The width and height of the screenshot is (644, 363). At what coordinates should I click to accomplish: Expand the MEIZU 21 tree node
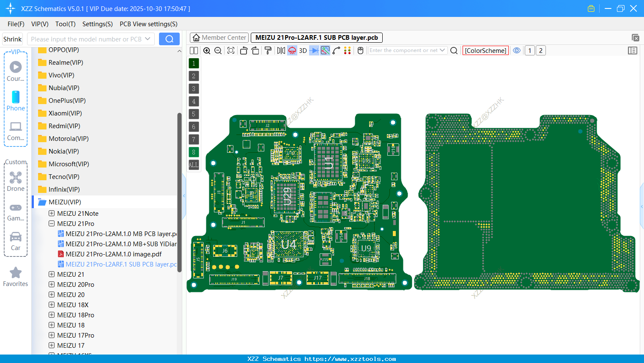[x=52, y=274]
